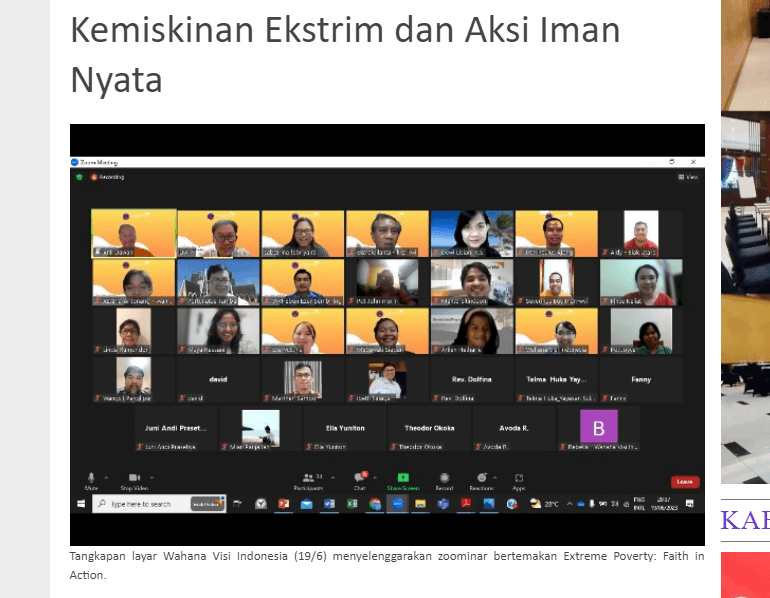This screenshot has height=598, width=770.
Task: Open Microsoft Teams from taskbar
Action: [x=443, y=504]
